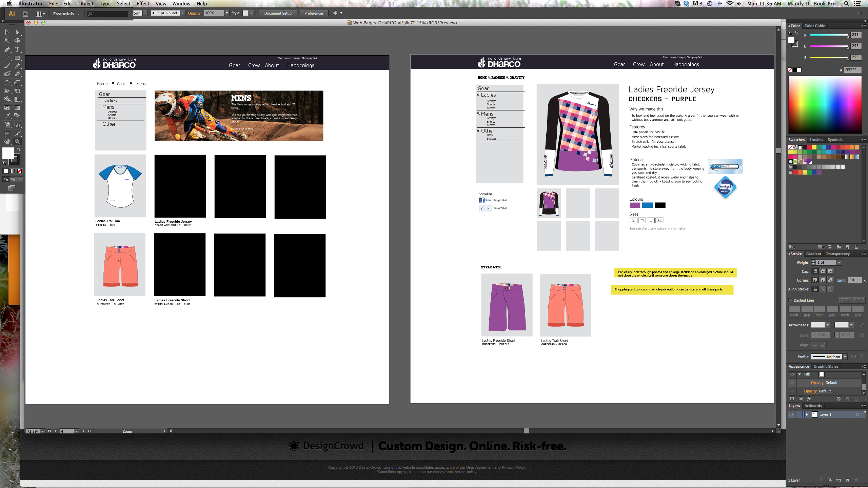This screenshot has width=868, height=488.
Task: Swap fill and stroke colors
Action: pos(19,149)
